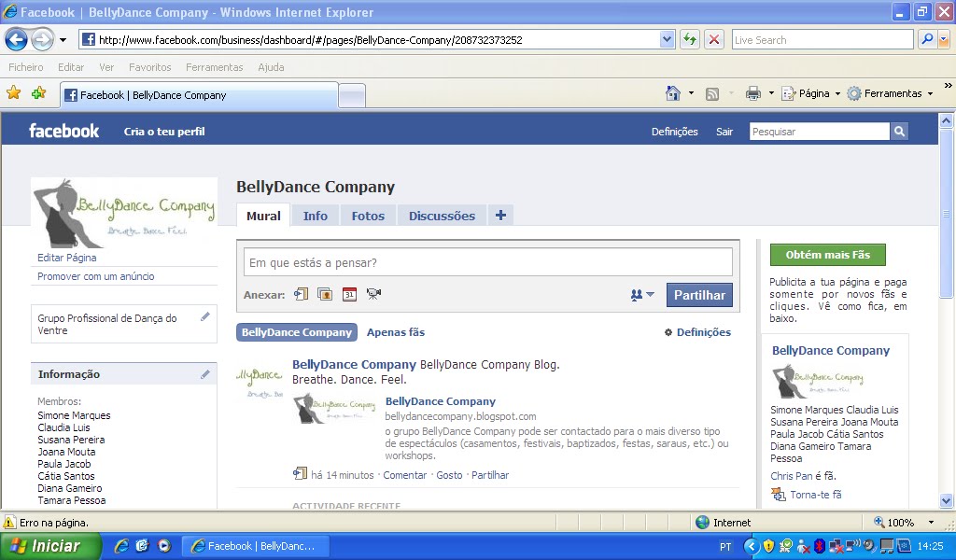Open the search provider options dropdown
This screenshot has height=560, width=956.
pos(944,40)
